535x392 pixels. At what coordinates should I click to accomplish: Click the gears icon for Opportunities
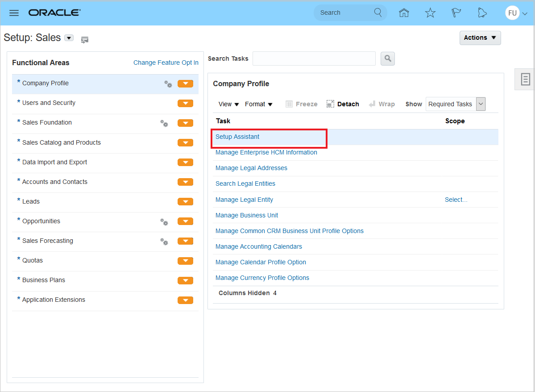pyautogui.click(x=164, y=222)
